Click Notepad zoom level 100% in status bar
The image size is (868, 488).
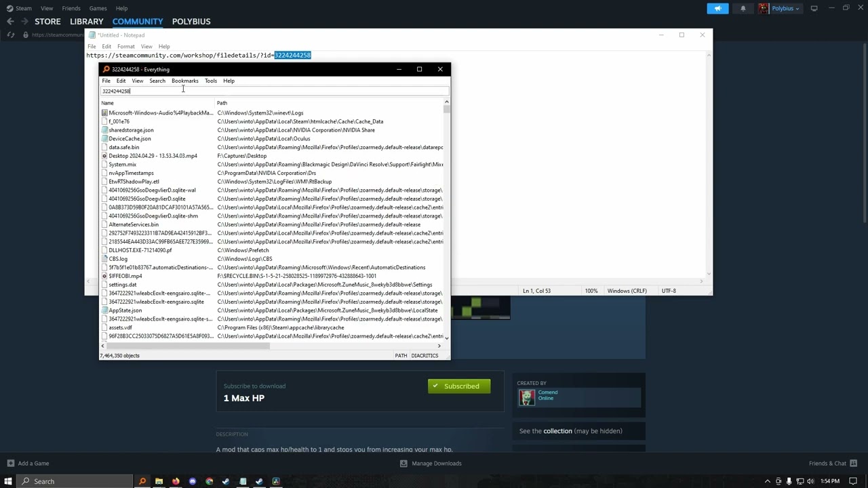tap(591, 291)
